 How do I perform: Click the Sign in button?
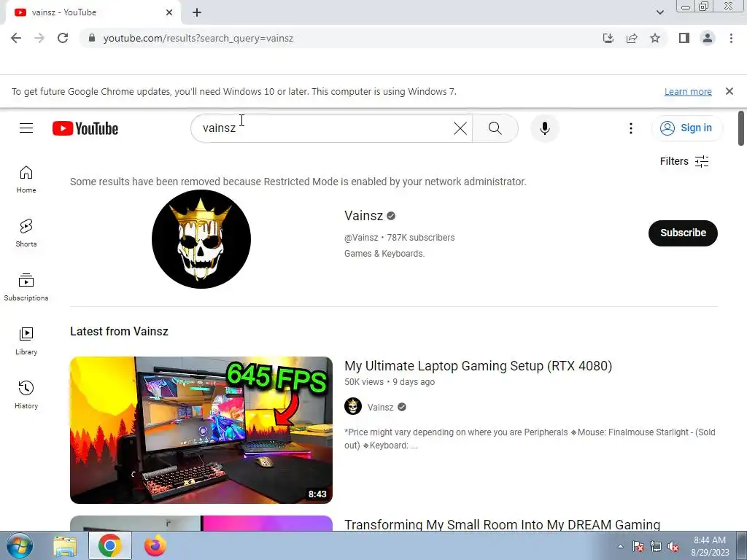(x=686, y=128)
